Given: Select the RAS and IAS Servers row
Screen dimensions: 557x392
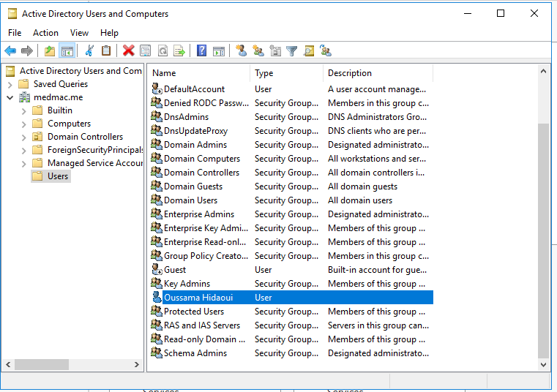Looking at the screenshot, I should click(291, 325).
